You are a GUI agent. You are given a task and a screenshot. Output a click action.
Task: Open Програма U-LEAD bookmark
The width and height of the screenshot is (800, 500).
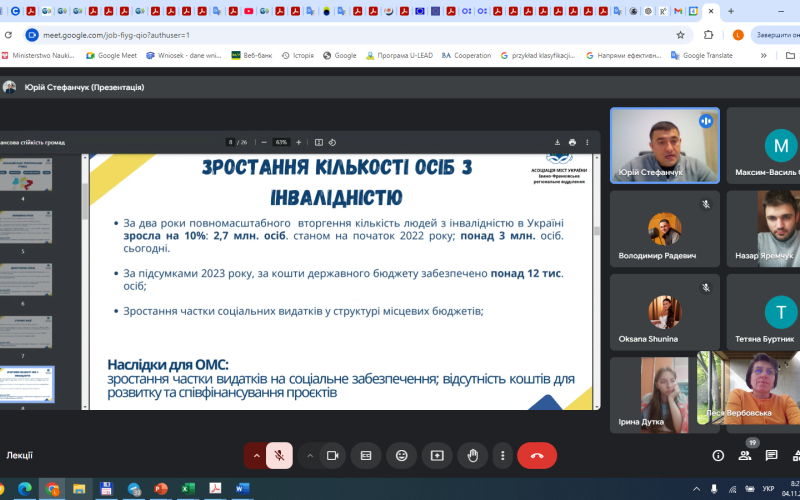tap(399, 56)
